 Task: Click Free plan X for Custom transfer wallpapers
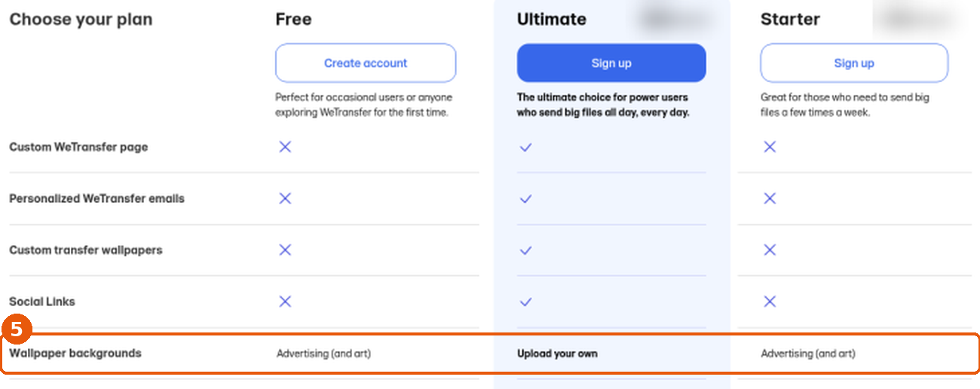point(285,250)
